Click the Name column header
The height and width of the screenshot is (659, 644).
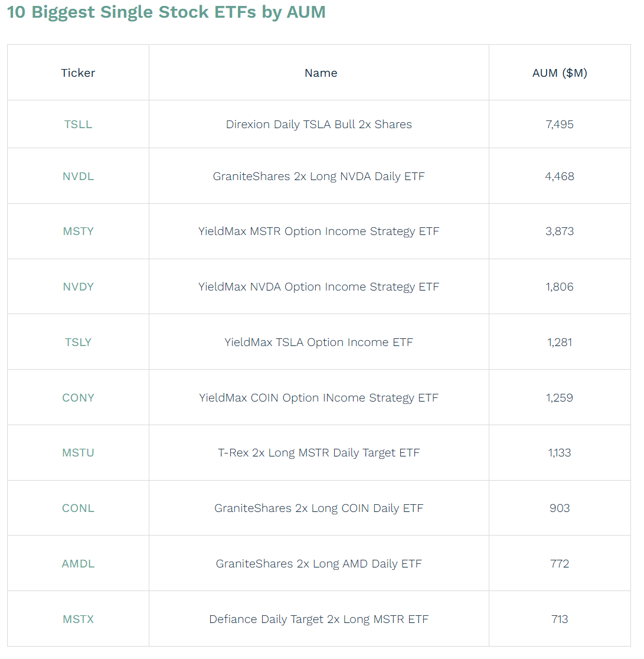click(x=321, y=73)
